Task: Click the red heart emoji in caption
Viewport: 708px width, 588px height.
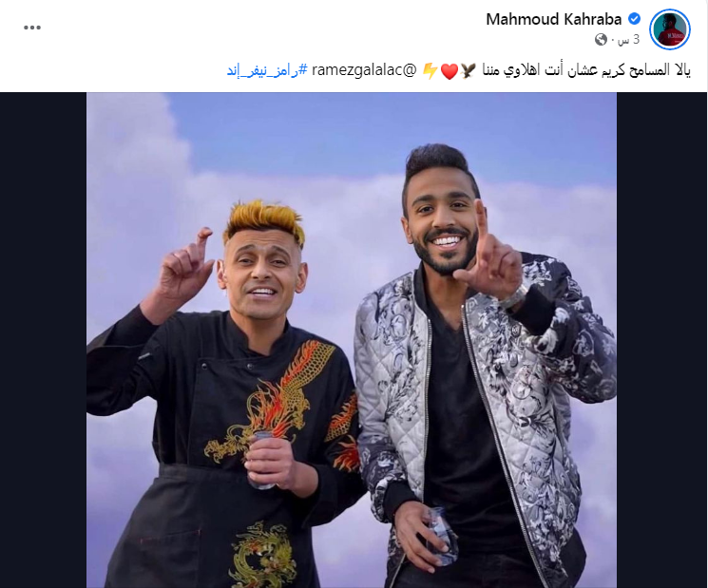Action: point(449,71)
